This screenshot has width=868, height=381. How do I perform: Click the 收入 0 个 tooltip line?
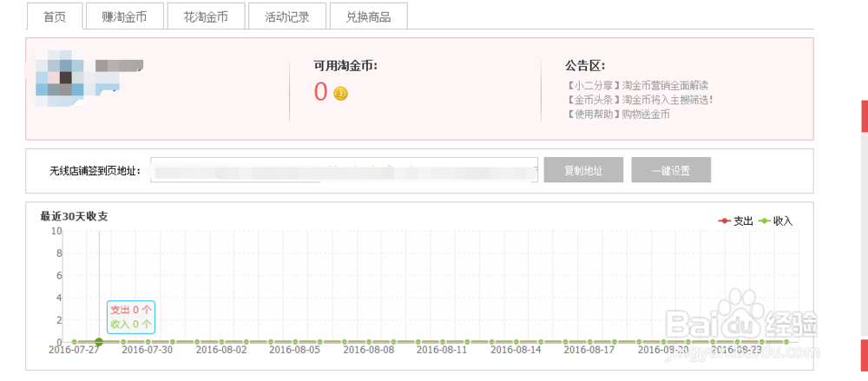(x=131, y=325)
